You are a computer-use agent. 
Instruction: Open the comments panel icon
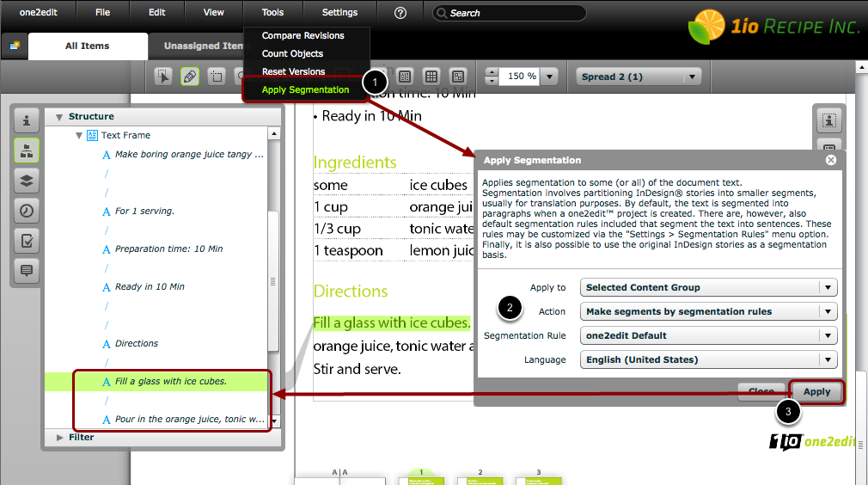[x=27, y=270]
